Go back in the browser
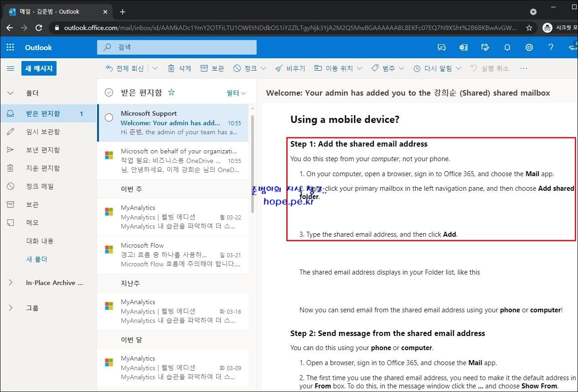 [10, 28]
